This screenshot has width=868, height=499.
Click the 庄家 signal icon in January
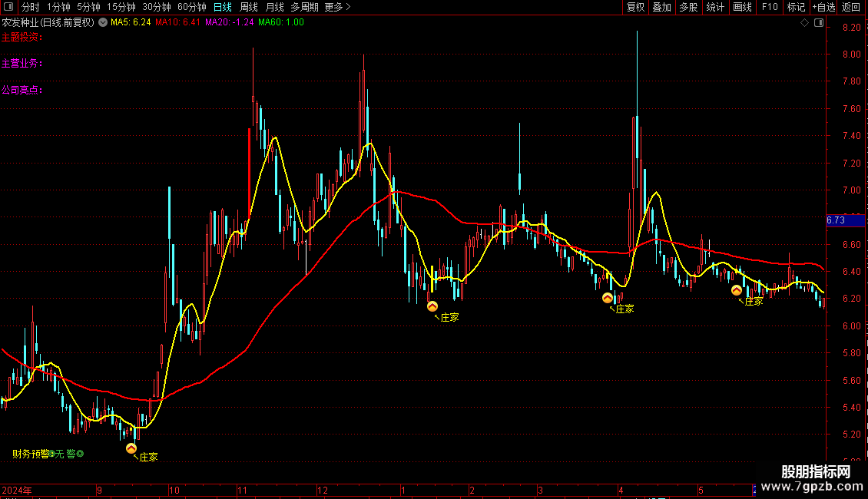pos(432,306)
